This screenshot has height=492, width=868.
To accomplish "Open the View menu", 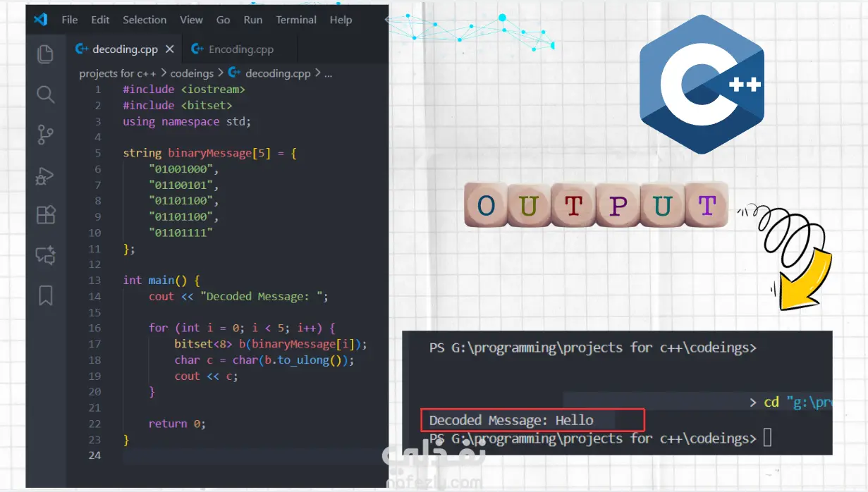I will coord(191,20).
